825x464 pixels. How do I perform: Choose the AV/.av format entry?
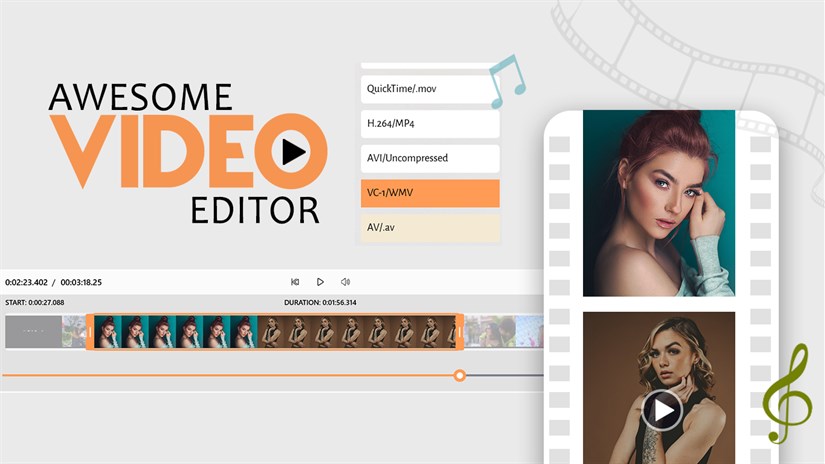point(430,228)
